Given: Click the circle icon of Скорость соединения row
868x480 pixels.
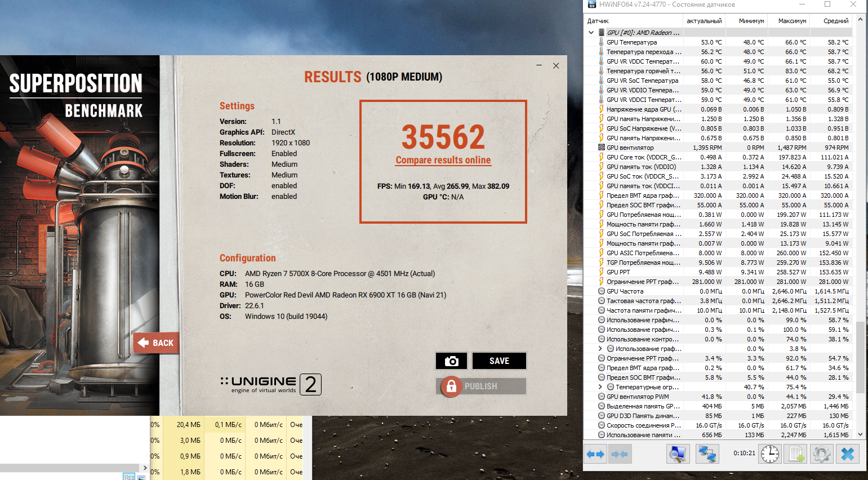Looking at the screenshot, I should click(601, 425).
